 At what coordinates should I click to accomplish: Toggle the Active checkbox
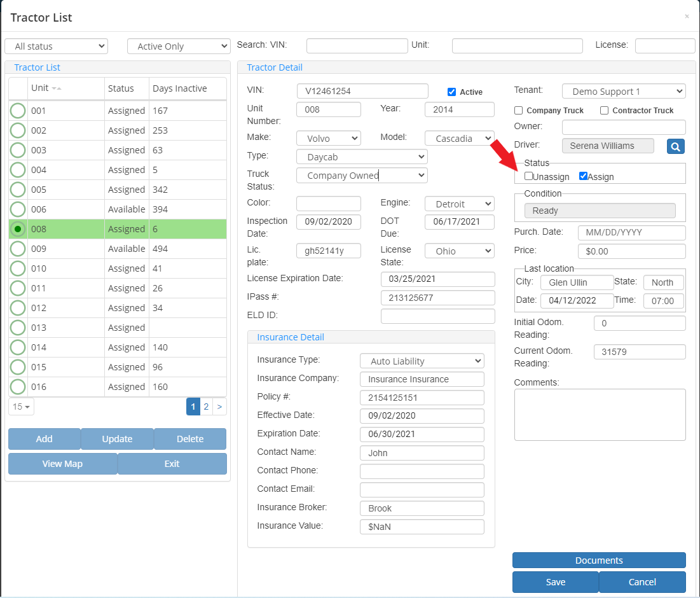(x=452, y=92)
